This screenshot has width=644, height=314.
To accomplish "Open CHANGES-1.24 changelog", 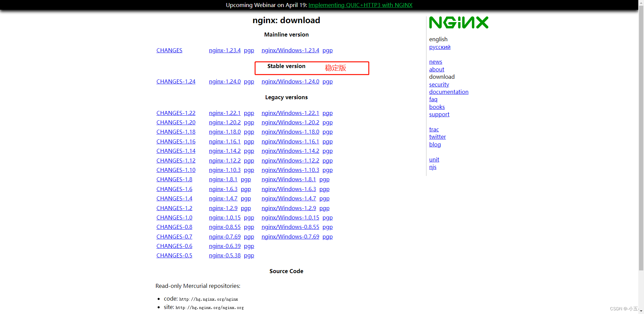I will point(176,81).
